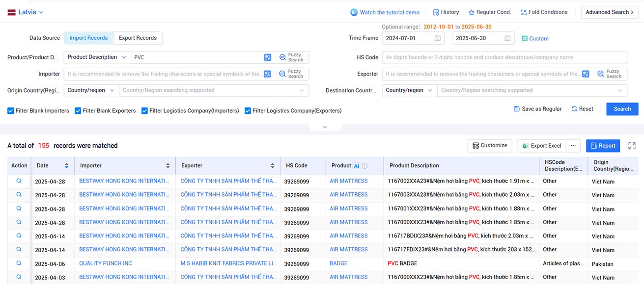Image resolution: width=644 pixels, height=284 pixels.
Task: Open translate icon in Importer field
Action: (268, 74)
